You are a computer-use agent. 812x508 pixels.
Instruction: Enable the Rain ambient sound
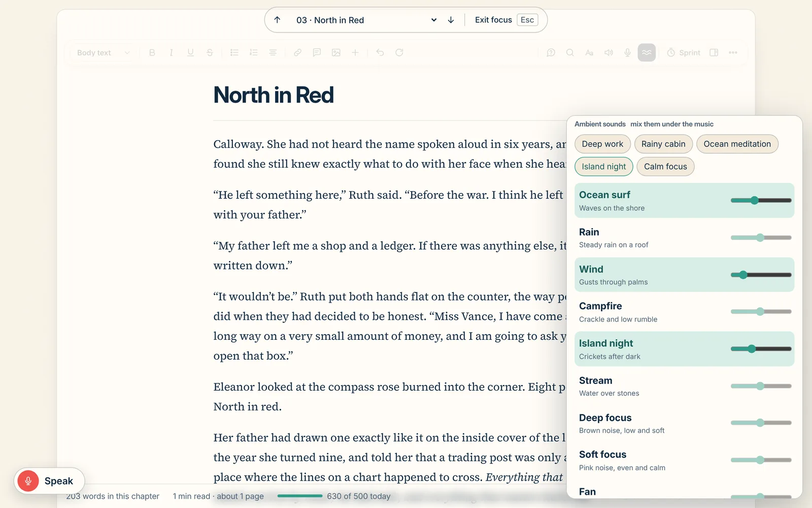[x=684, y=238]
